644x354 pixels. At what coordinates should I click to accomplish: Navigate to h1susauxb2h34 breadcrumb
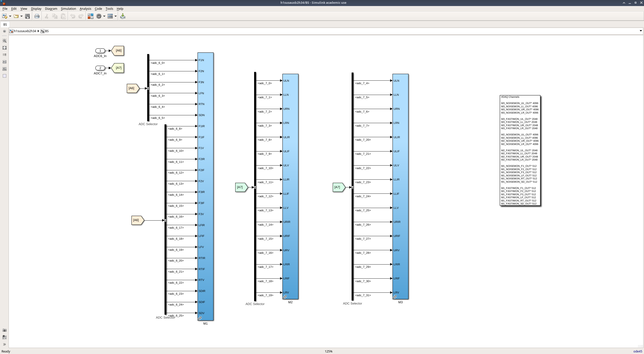(25, 31)
